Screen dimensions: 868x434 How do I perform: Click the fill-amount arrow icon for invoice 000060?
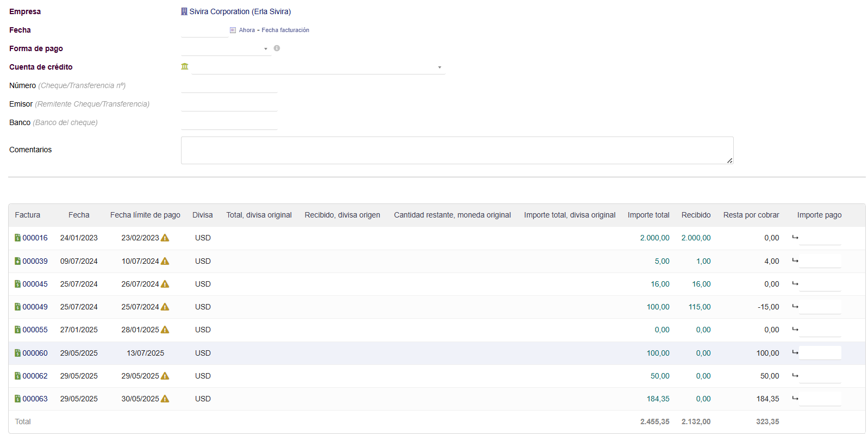[795, 352]
